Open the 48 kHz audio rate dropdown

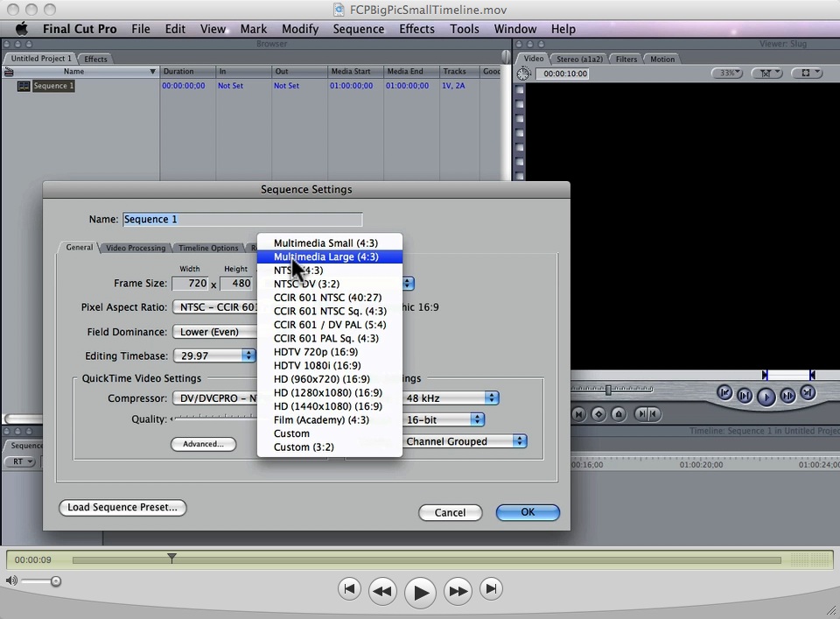pos(451,398)
